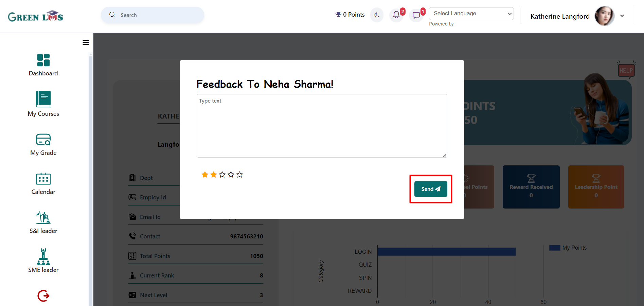Click the Reward Received card
Screen dimensions: 644x306
531,187
